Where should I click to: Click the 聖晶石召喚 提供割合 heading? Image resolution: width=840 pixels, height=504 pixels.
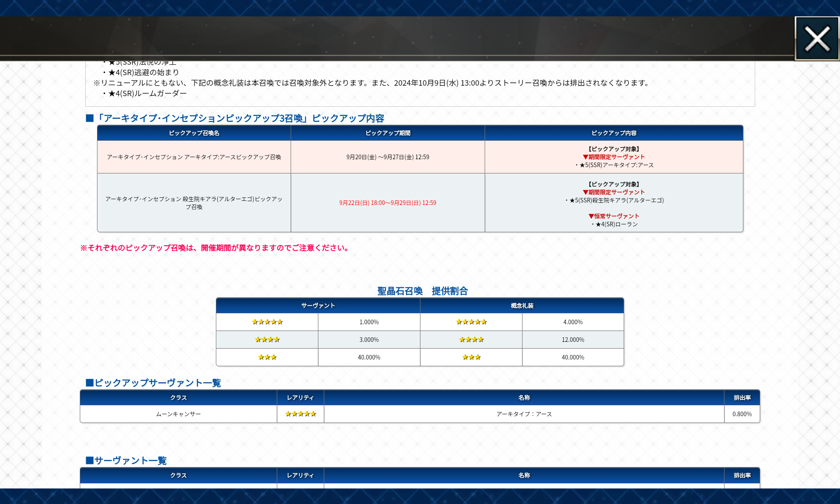point(422,291)
